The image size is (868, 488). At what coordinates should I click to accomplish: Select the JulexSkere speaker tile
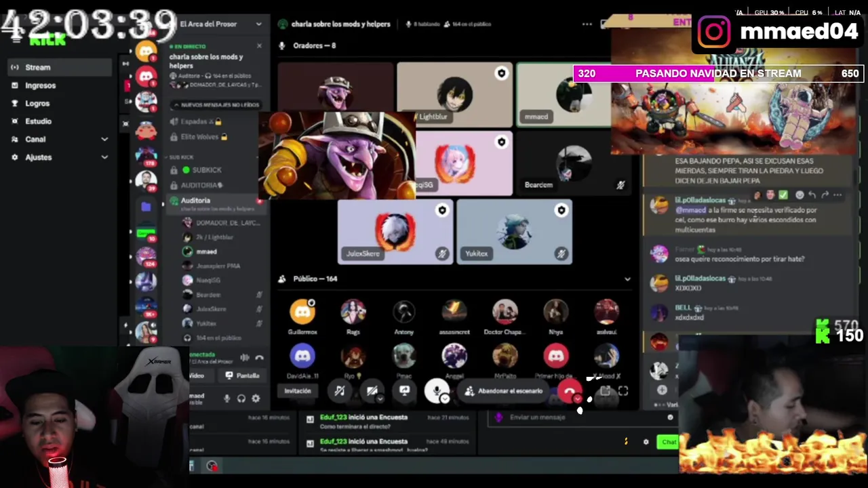pos(395,232)
